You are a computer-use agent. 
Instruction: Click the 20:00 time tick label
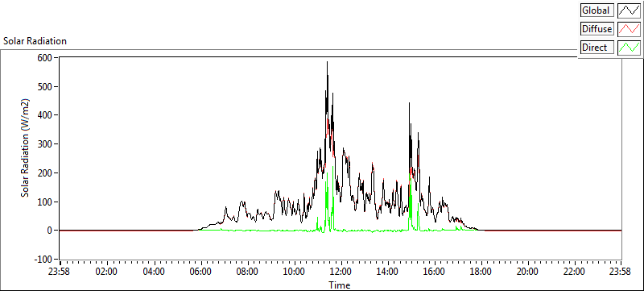pyautogui.click(x=528, y=272)
